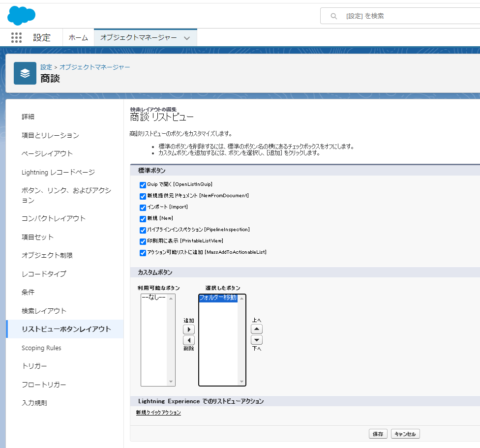
Task: Open ページレイアウト in the sidebar
Action: [x=47, y=153]
